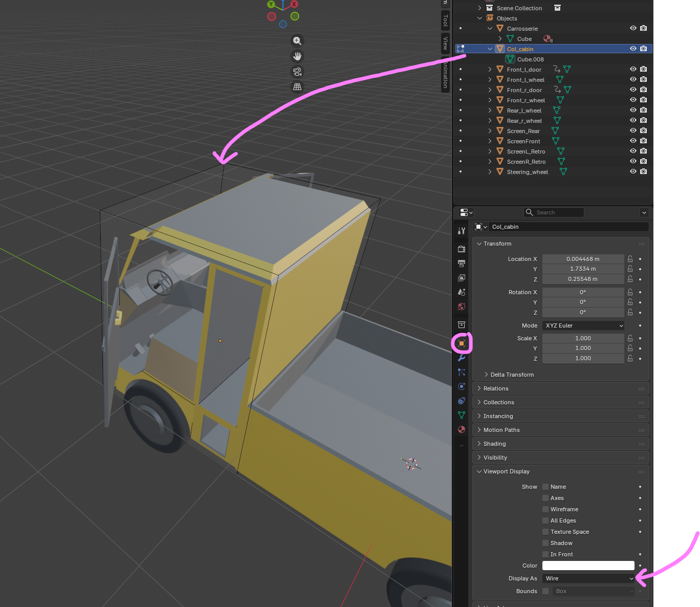Toggle the lock for Rotation Z
The height and width of the screenshot is (607, 700).
tap(630, 312)
